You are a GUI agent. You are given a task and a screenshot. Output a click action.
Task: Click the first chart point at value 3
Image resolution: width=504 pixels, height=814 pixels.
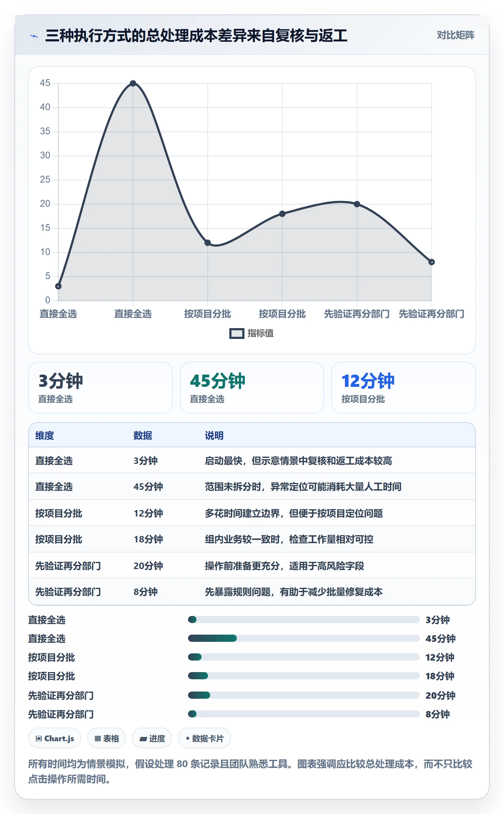pyautogui.click(x=58, y=286)
